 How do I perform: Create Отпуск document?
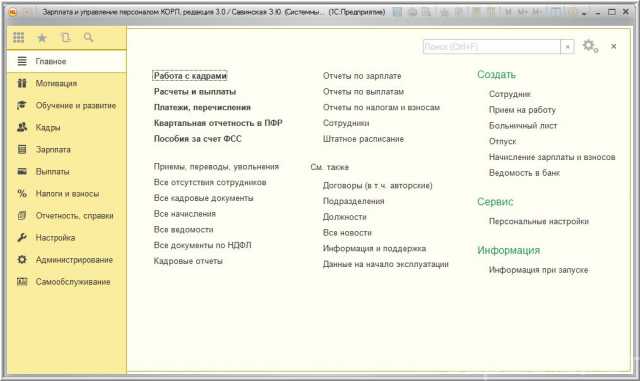coord(502,141)
